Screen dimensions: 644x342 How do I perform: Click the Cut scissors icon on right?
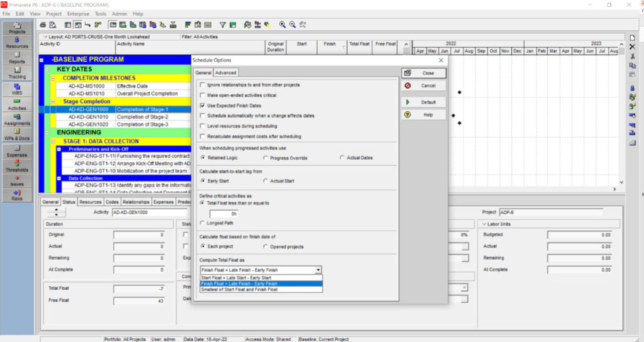(x=633, y=56)
